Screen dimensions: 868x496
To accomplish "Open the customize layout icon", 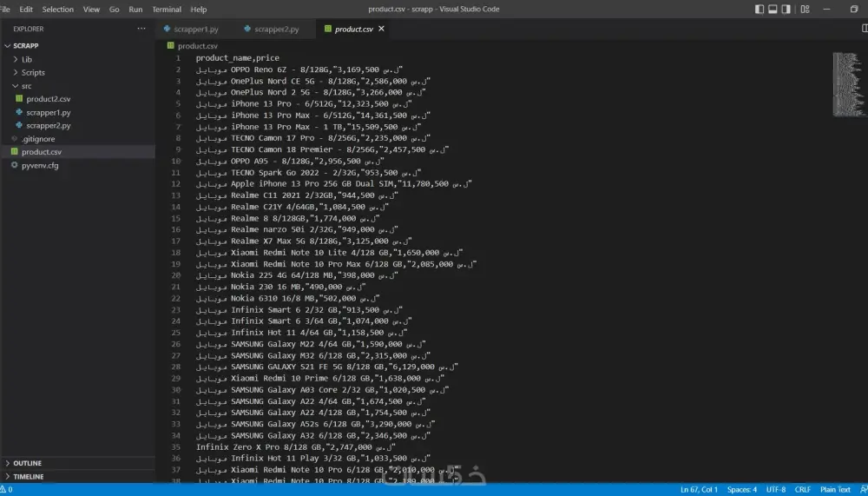I will click(805, 10).
